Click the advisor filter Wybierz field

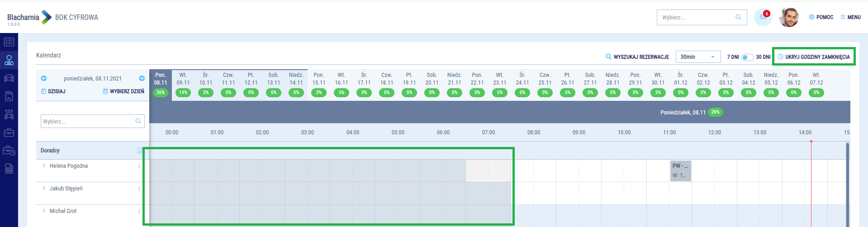[x=88, y=121]
